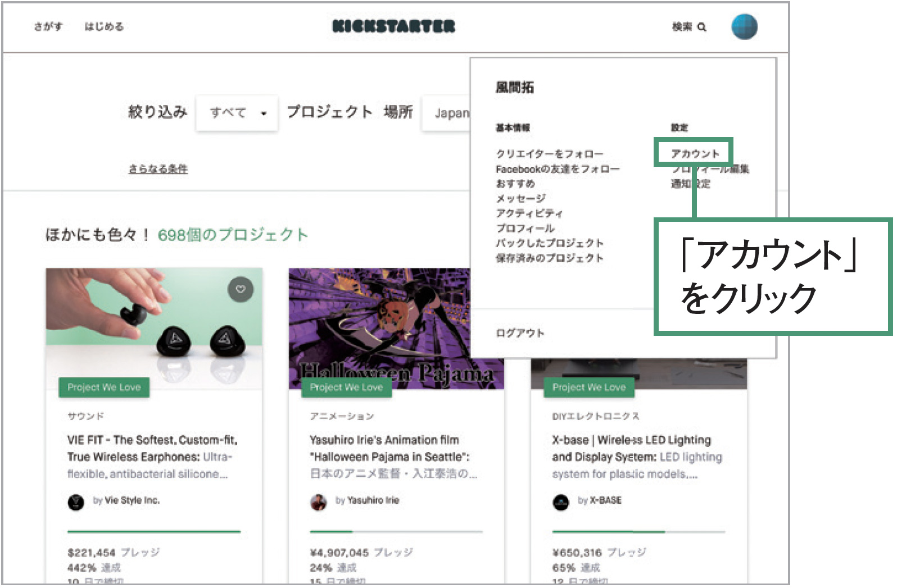
Task: Click the サウンド category label
Action: click(x=85, y=416)
